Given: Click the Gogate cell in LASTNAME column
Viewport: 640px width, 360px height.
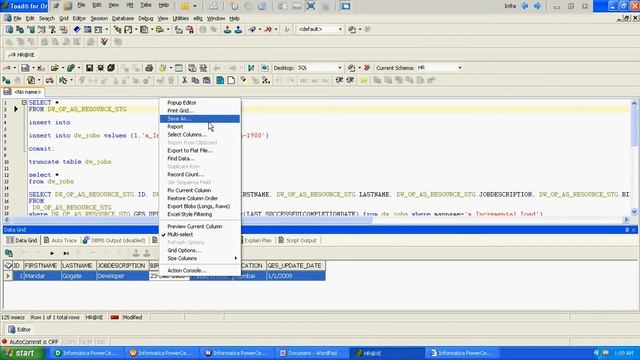Looking at the screenshot, I should (78, 276).
